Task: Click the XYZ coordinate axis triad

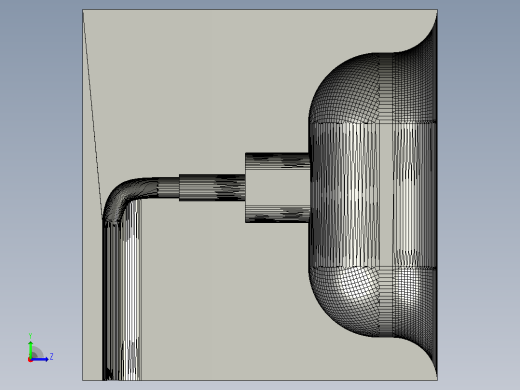Action: (x=40, y=348)
